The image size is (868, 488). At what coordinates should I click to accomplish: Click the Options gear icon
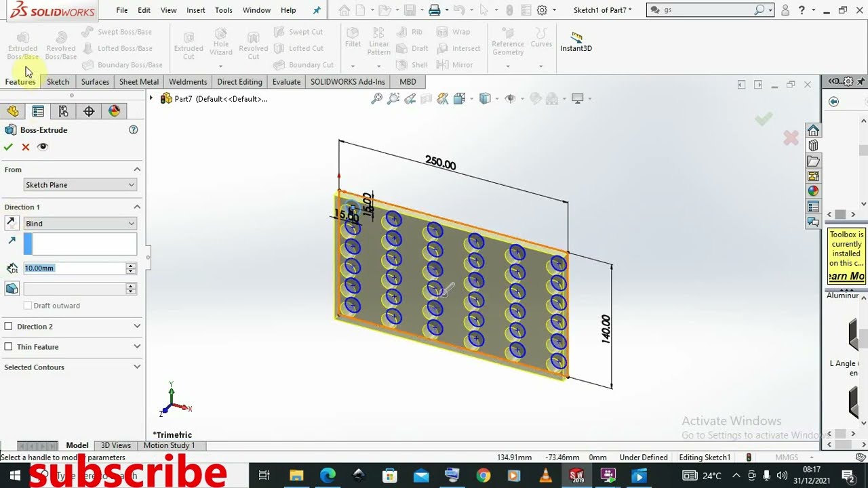pyautogui.click(x=542, y=10)
